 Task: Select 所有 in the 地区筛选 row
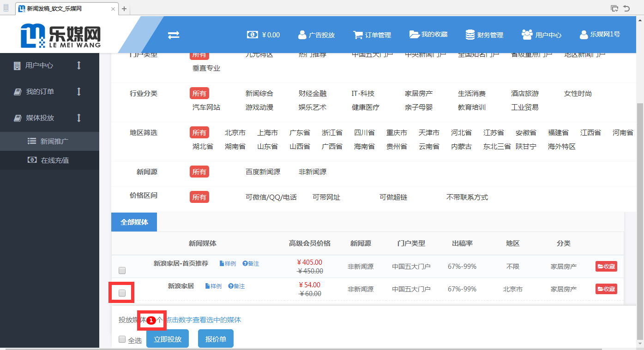[199, 132]
